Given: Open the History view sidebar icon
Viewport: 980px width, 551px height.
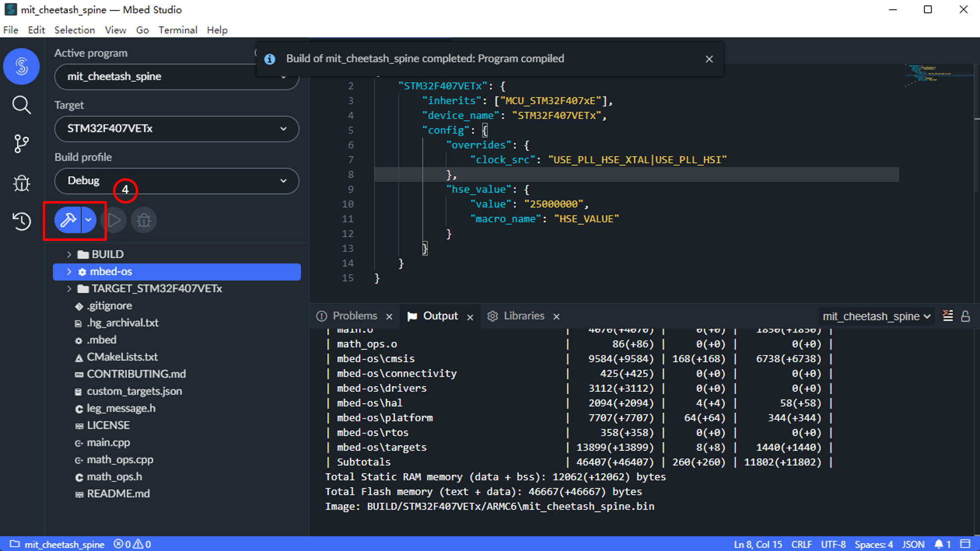Looking at the screenshot, I should (x=21, y=221).
